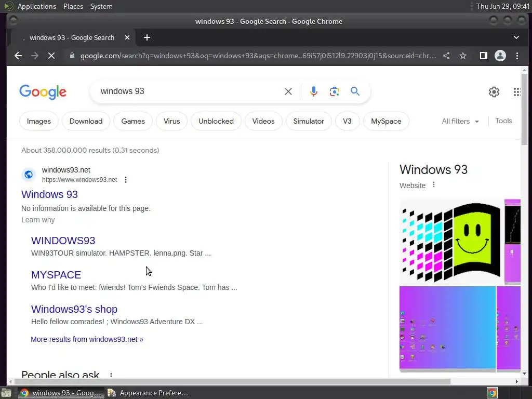Bookmark this page with the star icon

click(x=463, y=56)
